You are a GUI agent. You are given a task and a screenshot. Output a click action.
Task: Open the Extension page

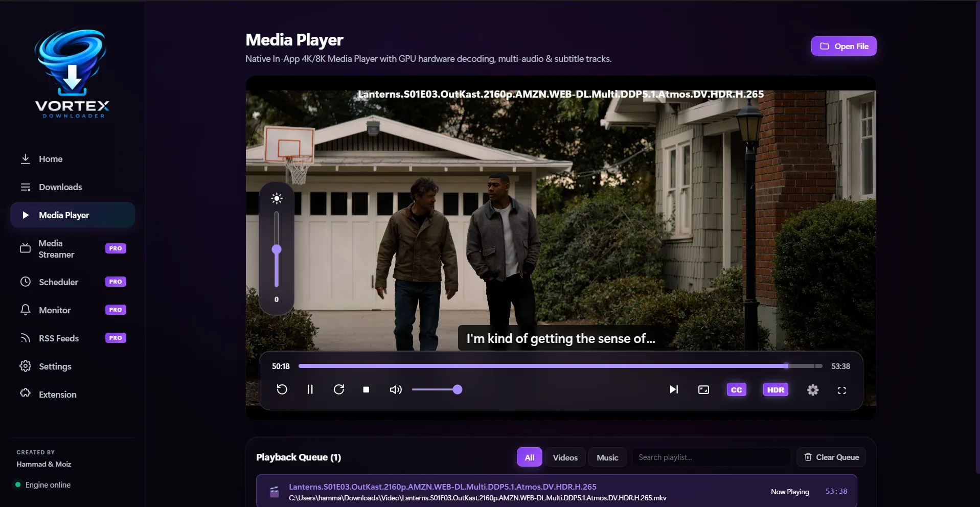[x=73, y=395]
